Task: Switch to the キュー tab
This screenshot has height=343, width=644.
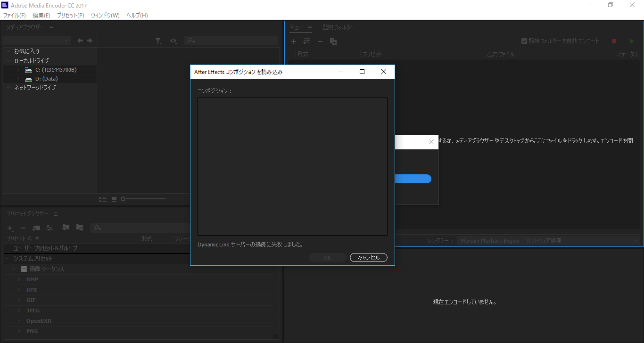Action: click(x=297, y=28)
